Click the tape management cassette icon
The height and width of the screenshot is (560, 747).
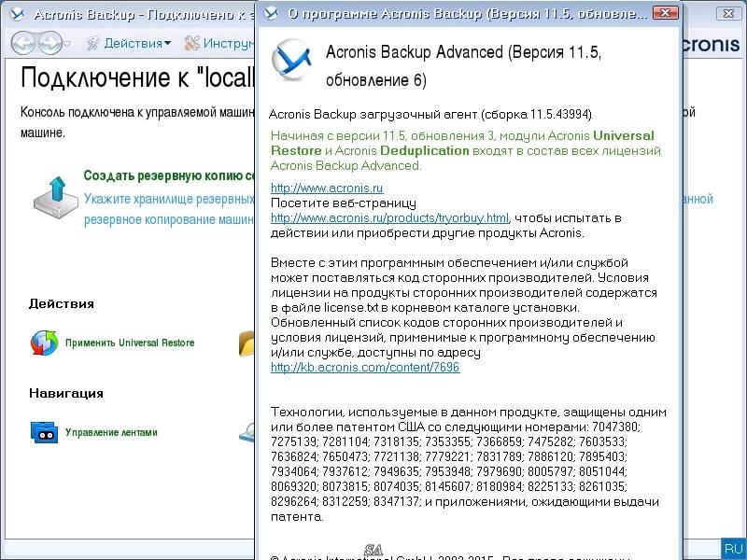point(44,432)
